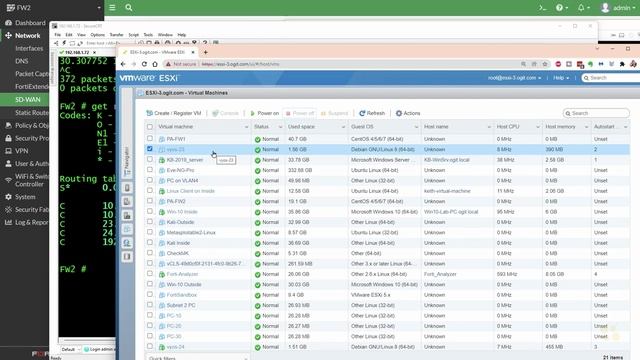The width and height of the screenshot is (640, 360).
Task: Open the Win-10 Inside VM link
Action: click(x=182, y=212)
